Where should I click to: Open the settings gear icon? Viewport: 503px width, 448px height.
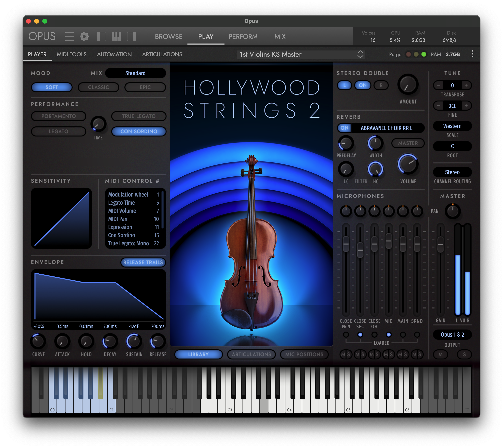[84, 36]
